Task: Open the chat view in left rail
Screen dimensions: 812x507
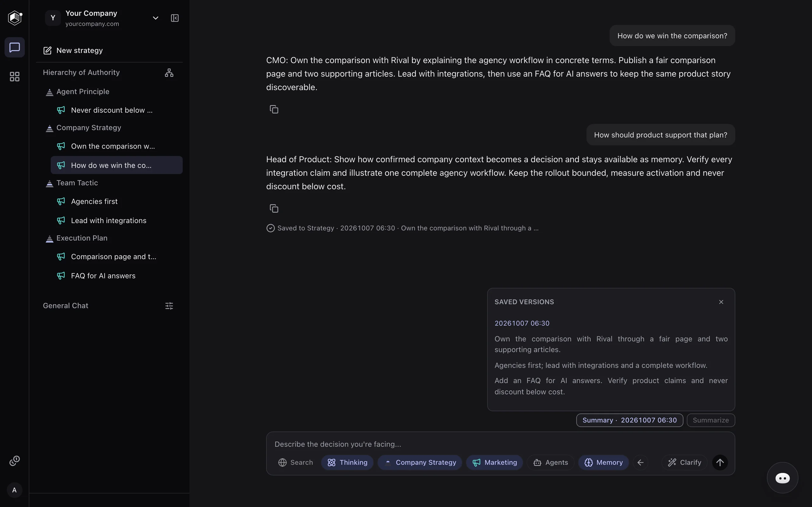Action: pyautogui.click(x=14, y=47)
